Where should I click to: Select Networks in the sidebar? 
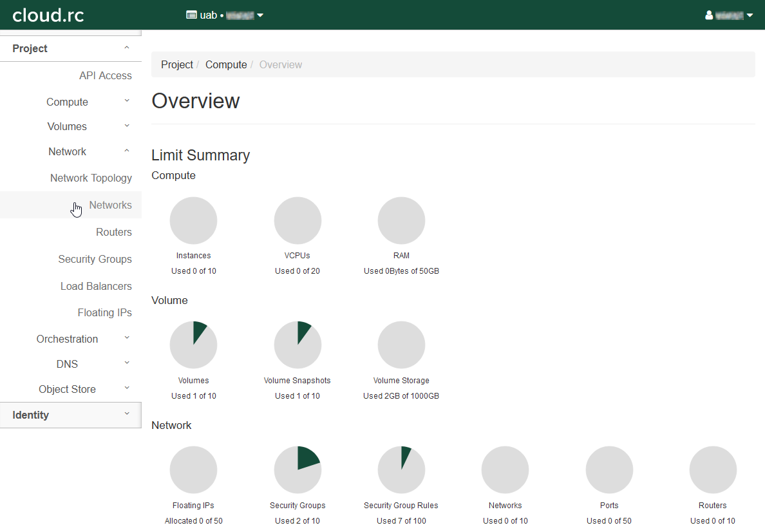click(x=110, y=205)
